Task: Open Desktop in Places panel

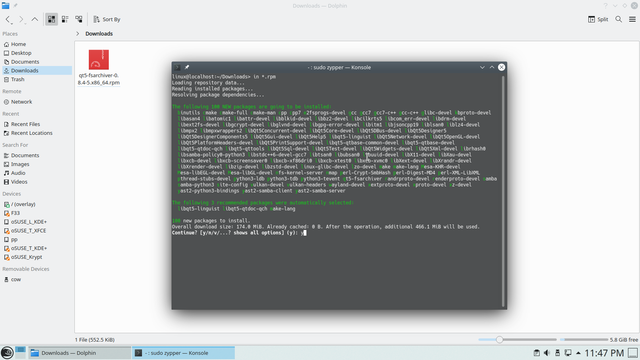Action: point(21,53)
